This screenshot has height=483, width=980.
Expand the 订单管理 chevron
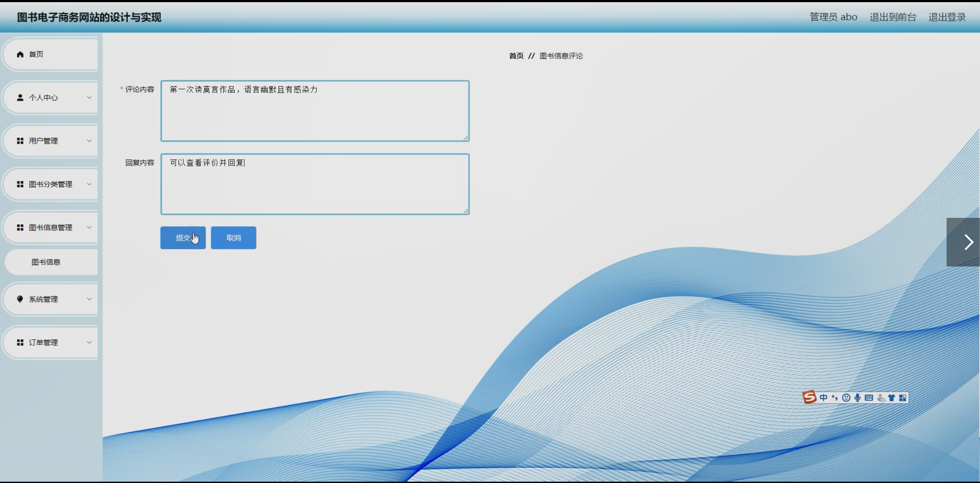coord(89,342)
